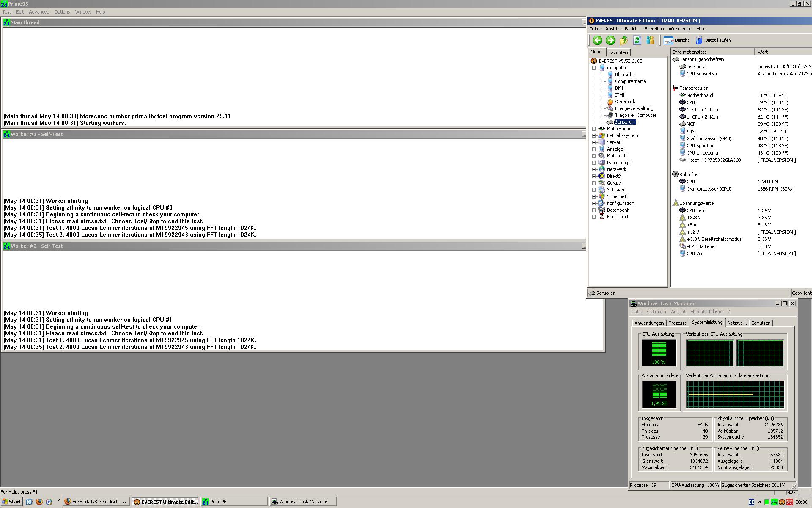The width and height of the screenshot is (812, 508).
Task: Click the DE language indicator
Action: tap(751, 502)
